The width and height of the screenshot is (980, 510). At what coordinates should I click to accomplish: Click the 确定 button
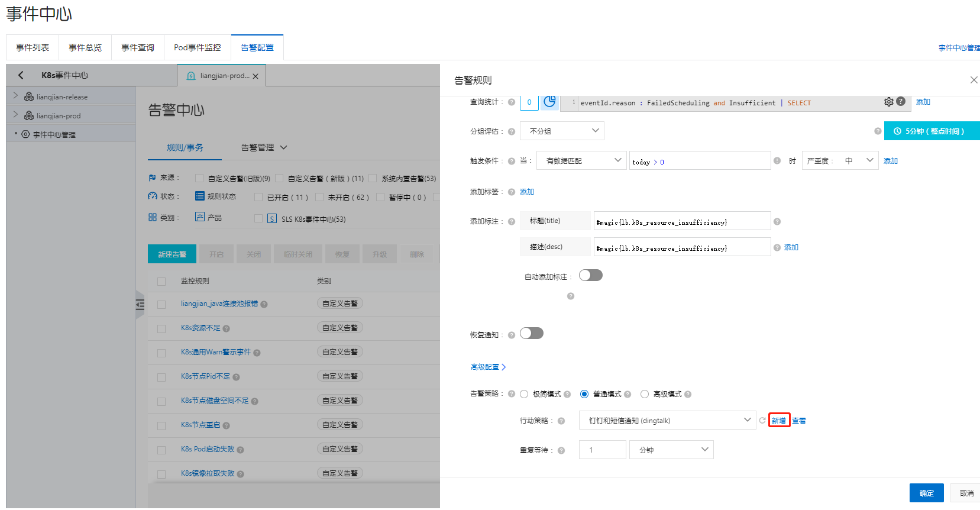(926, 493)
